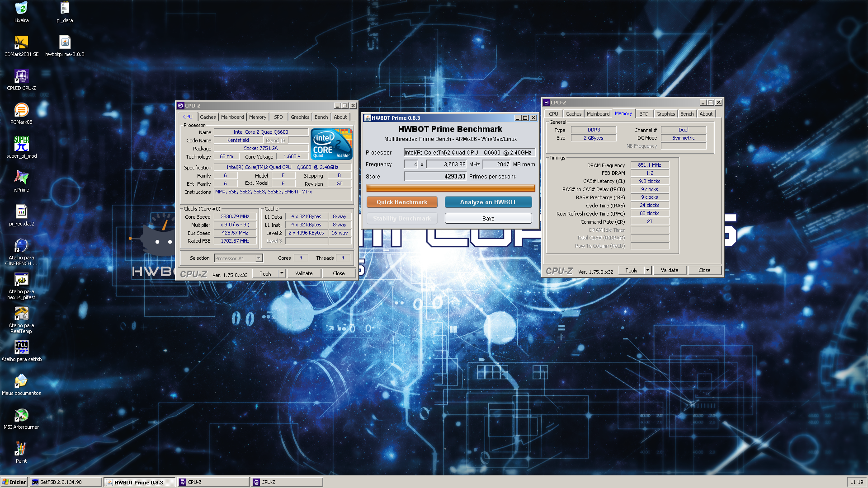Click Analyze on HWBOT button
This screenshot has height=488, width=868.
pyautogui.click(x=488, y=202)
